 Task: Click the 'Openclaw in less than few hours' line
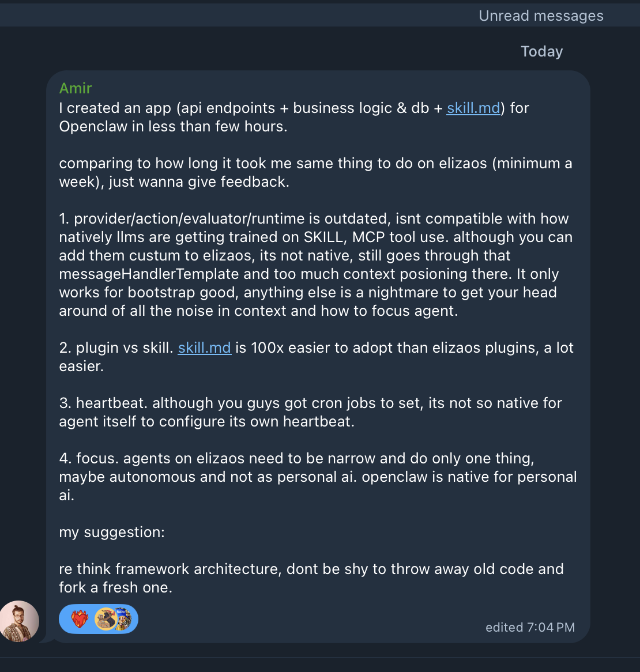[x=173, y=126]
